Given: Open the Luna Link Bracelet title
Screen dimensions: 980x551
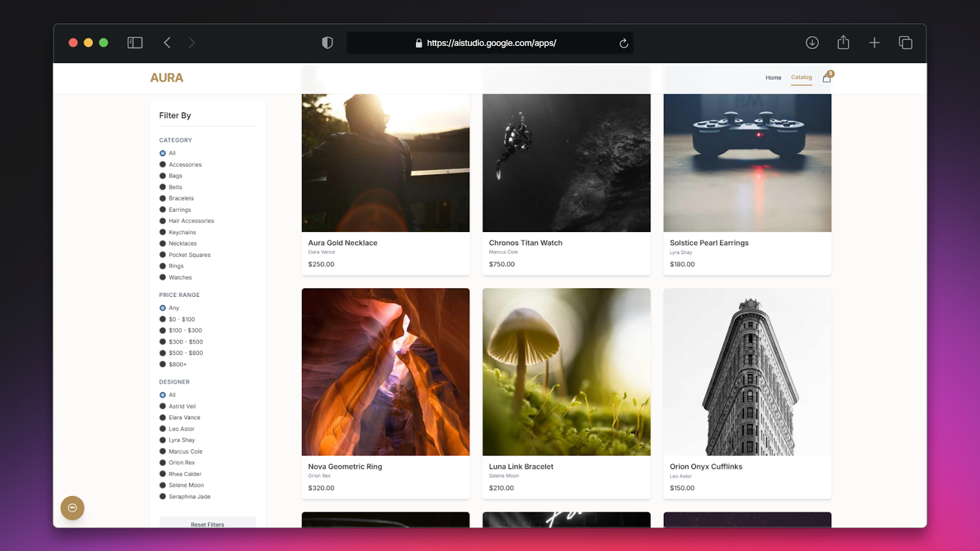Looking at the screenshot, I should pyautogui.click(x=521, y=467).
